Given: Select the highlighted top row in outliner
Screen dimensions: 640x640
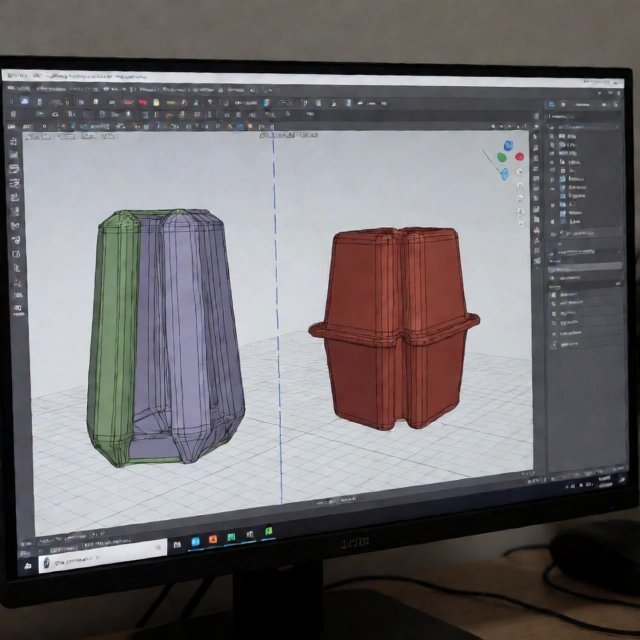Looking at the screenshot, I should click(x=584, y=127).
